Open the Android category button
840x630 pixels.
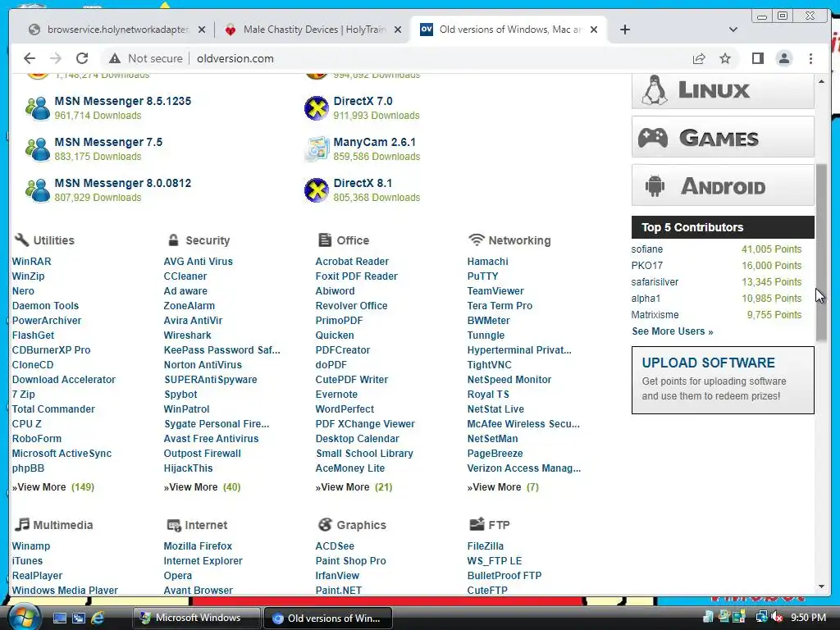click(723, 186)
